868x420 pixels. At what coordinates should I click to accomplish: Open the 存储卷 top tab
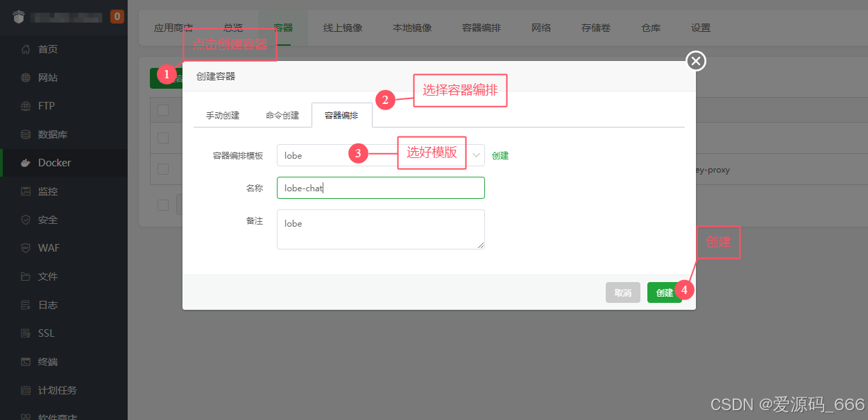[x=596, y=28]
